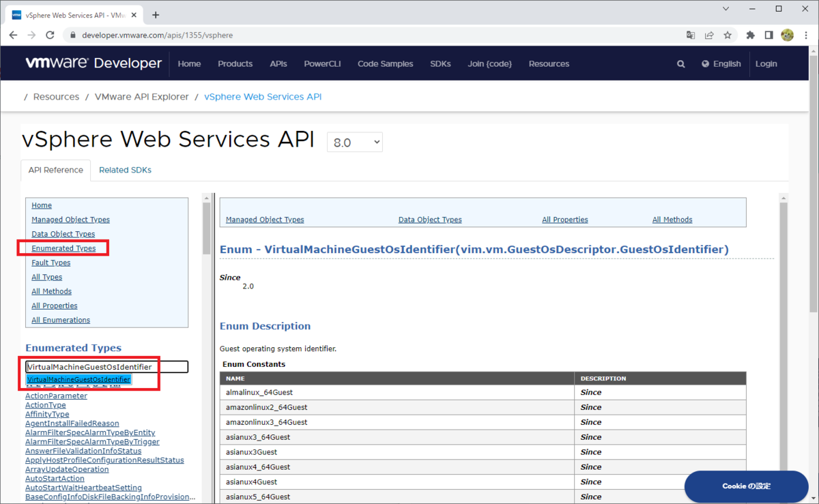Open the translate page icon
This screenshot has height=504, width=819.
coord(691,35)
